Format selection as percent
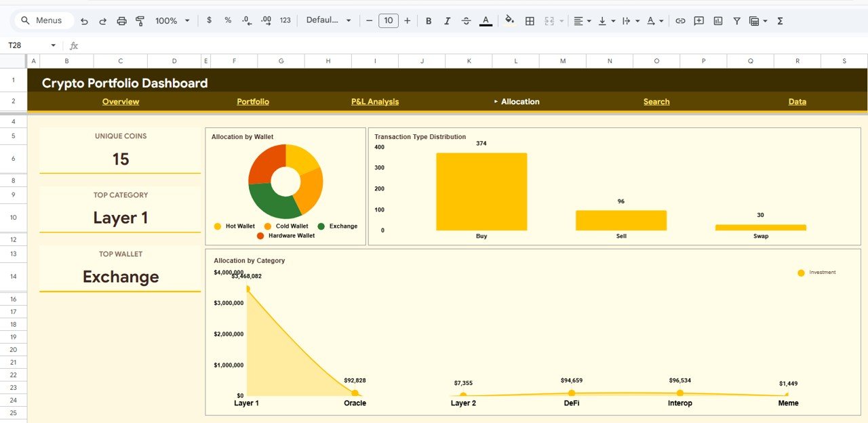The image size is (868, 423). pyautogui.click(x=227, y=20)
